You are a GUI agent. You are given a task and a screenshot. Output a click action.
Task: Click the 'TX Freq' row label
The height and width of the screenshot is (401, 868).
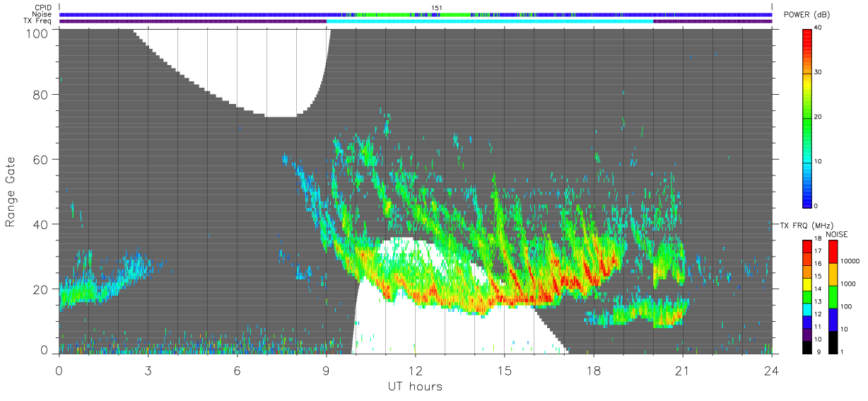[x=39, y=21]
